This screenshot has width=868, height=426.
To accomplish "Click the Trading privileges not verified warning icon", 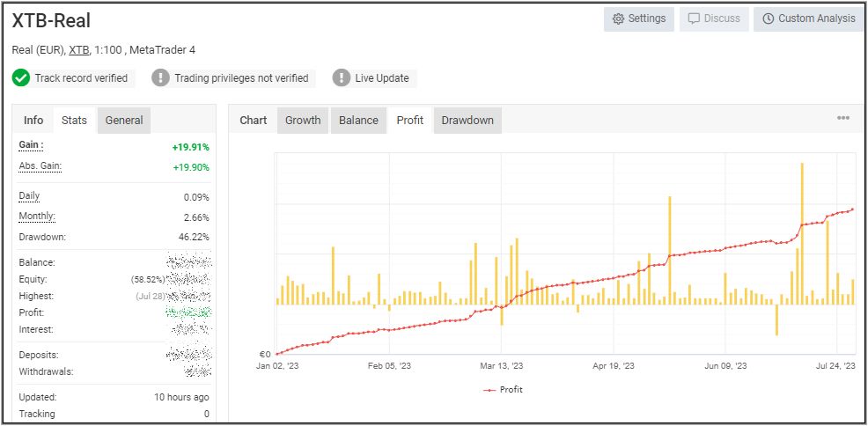I will (x=160, y=78).
